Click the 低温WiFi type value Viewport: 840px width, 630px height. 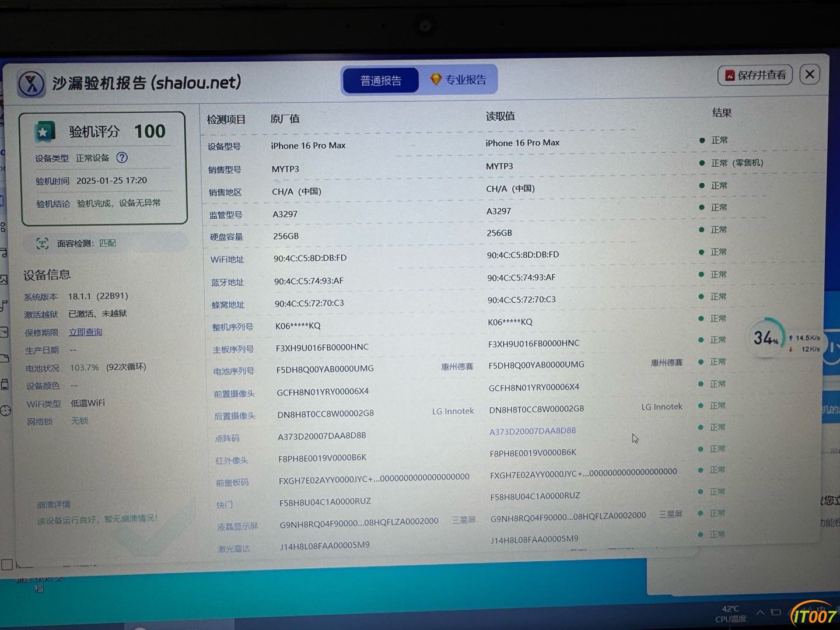click(87, 403)
